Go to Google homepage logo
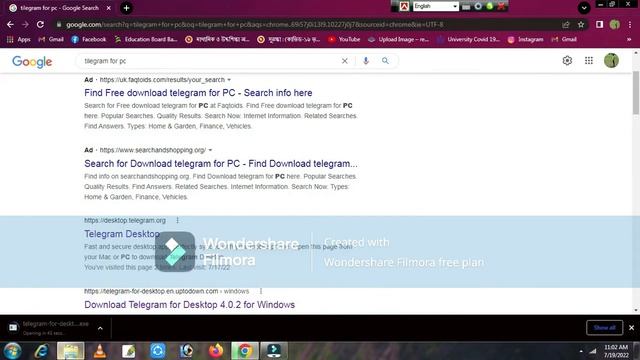The height and width of the screenshot is (360, 640). pyautogui.click(x=32, y=62)
